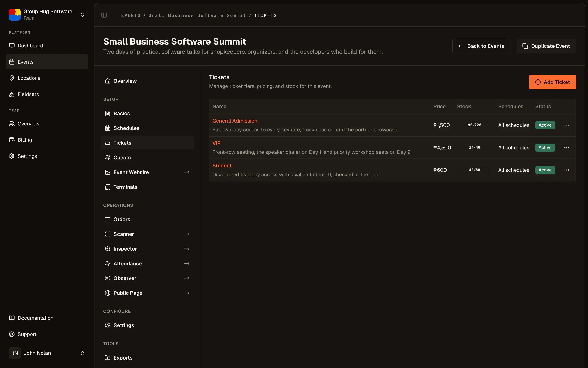Image resolution: width=588 pixels, height=368 pixels.
Task: Open actions menu for Student row
Action: click(567, 170)
